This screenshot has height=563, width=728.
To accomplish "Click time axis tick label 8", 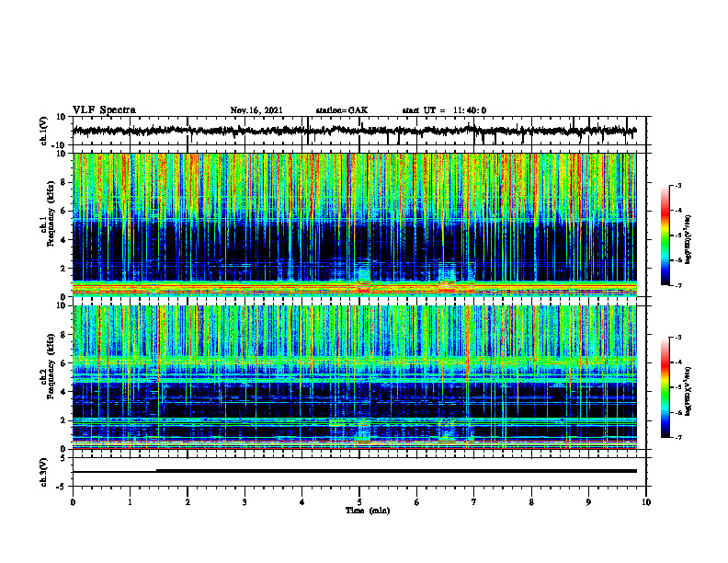I will 531,502.
